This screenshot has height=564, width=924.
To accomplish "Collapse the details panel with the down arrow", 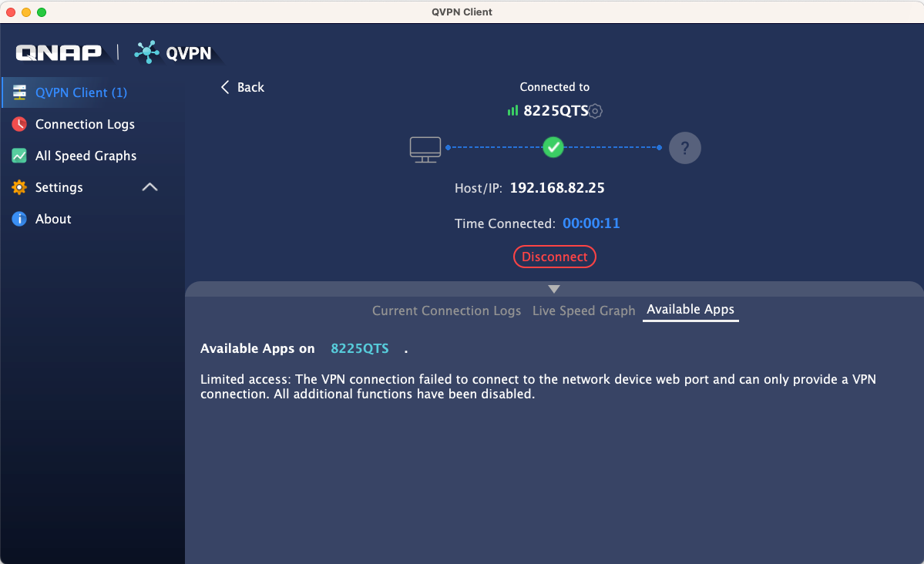I will [553, 288].
